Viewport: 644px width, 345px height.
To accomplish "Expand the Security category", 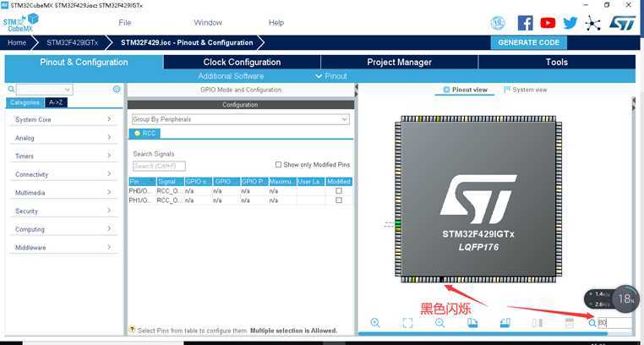I will click(63, 211).
